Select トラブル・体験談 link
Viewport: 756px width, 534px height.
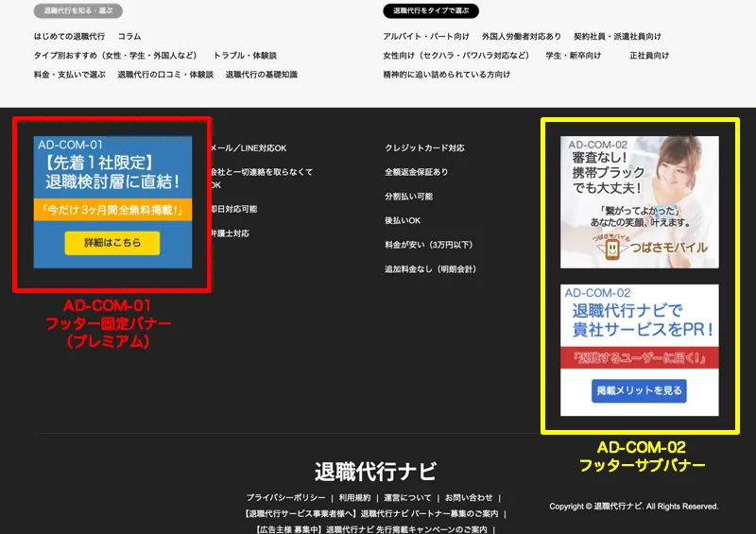point(245,56)
